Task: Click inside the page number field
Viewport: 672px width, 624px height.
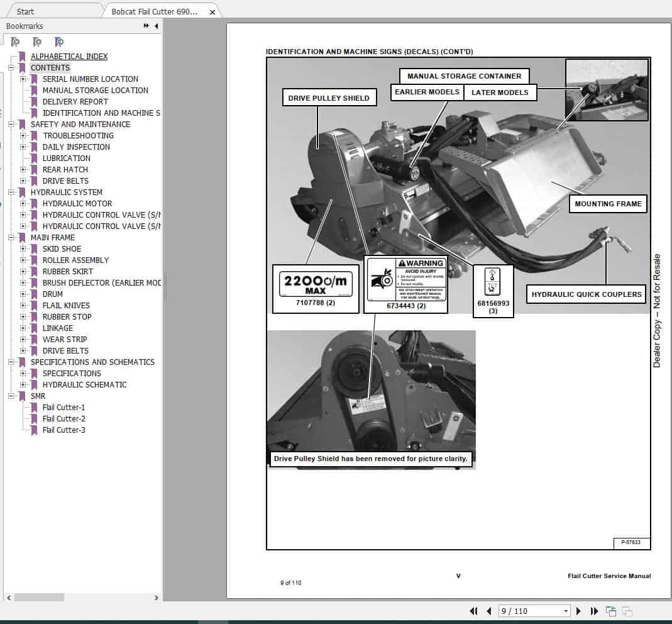Action: (x=528, y=611)
